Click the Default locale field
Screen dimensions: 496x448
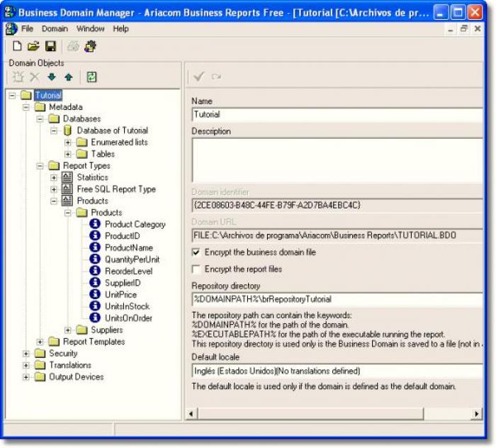(337, 371)
